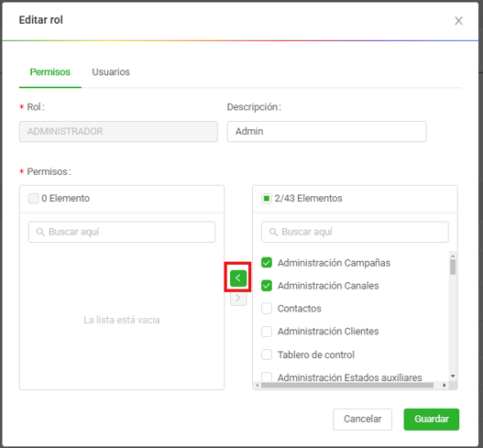
Task: Switch to the Usuarios tab
Action: 111,71
